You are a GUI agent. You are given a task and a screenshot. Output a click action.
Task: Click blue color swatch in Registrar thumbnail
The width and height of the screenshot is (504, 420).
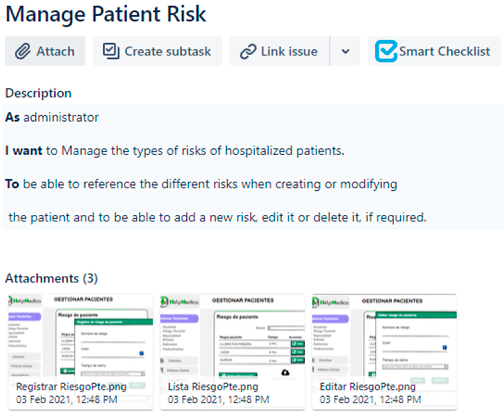tap(142, 353)
